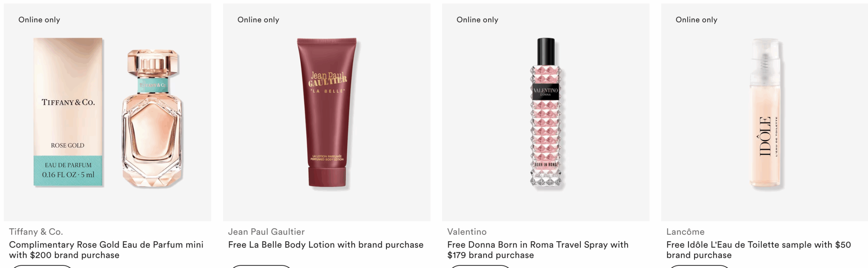Click the Jean Paul Gaultier brand name
This screenshot has height=268, width=868.
click(266, 232)
